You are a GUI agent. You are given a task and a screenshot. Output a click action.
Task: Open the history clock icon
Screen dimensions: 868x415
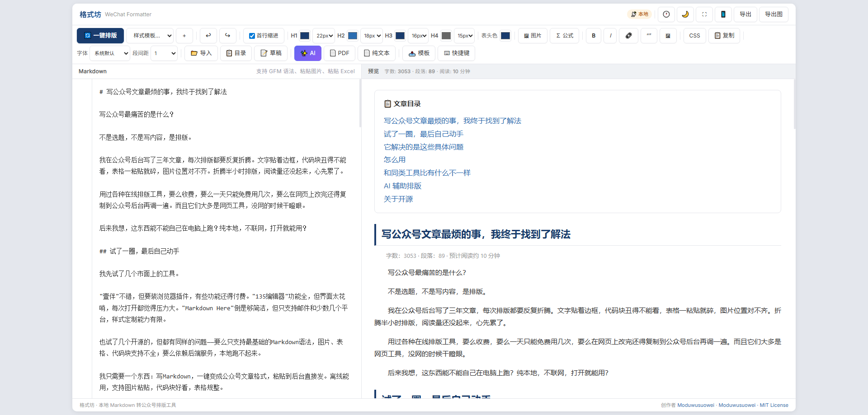click(666, 14)
